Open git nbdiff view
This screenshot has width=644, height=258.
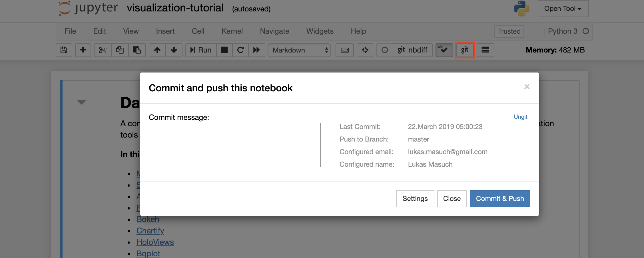(x=413, y=50)
